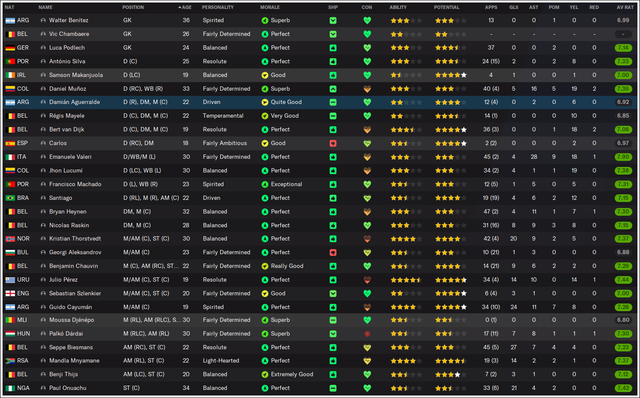Click the 7.44 rating badge for Julio Pérez
The height and width of the screenshot is (398, 640).
(x=623, y=280)
